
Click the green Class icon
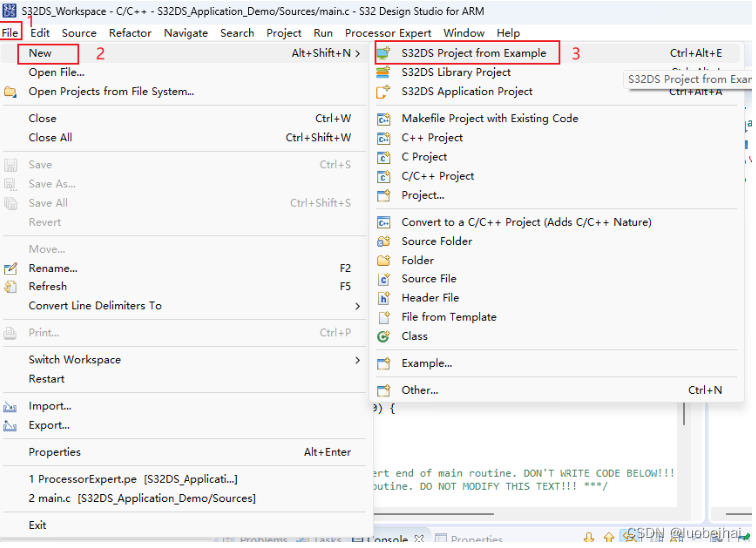pos(383,337)
